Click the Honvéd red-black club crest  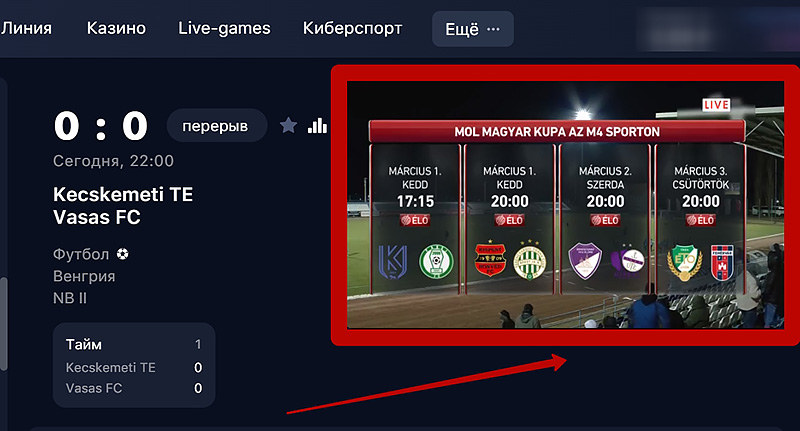[490, 258]
